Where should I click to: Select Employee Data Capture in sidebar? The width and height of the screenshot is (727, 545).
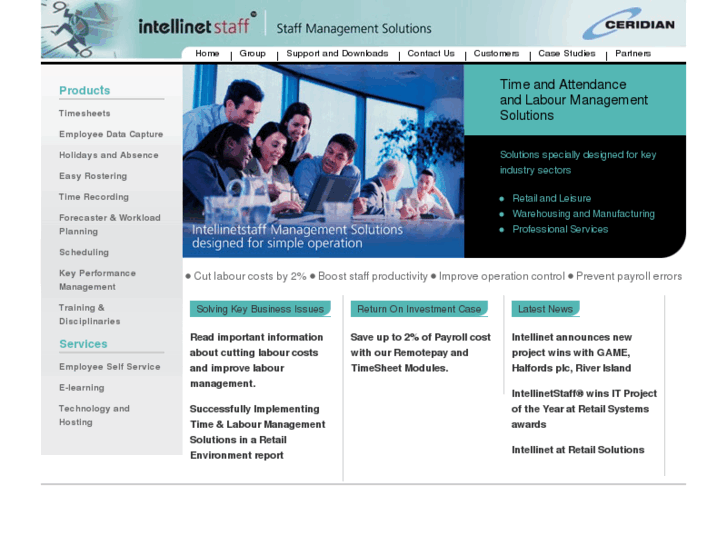[x=111, y=135]
